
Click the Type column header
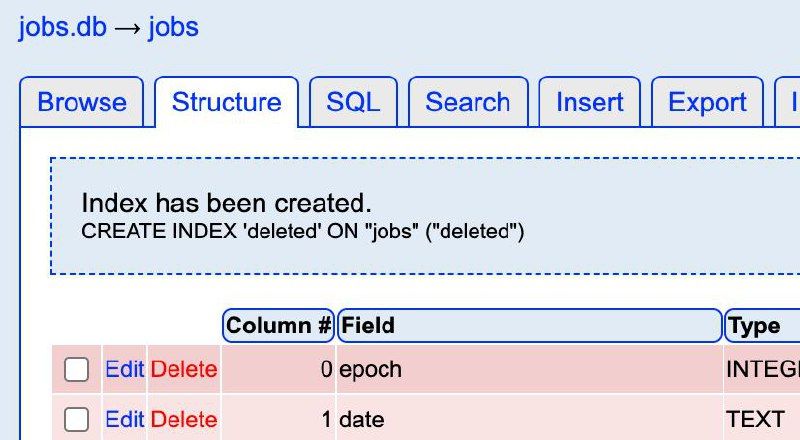pos(760,325)
